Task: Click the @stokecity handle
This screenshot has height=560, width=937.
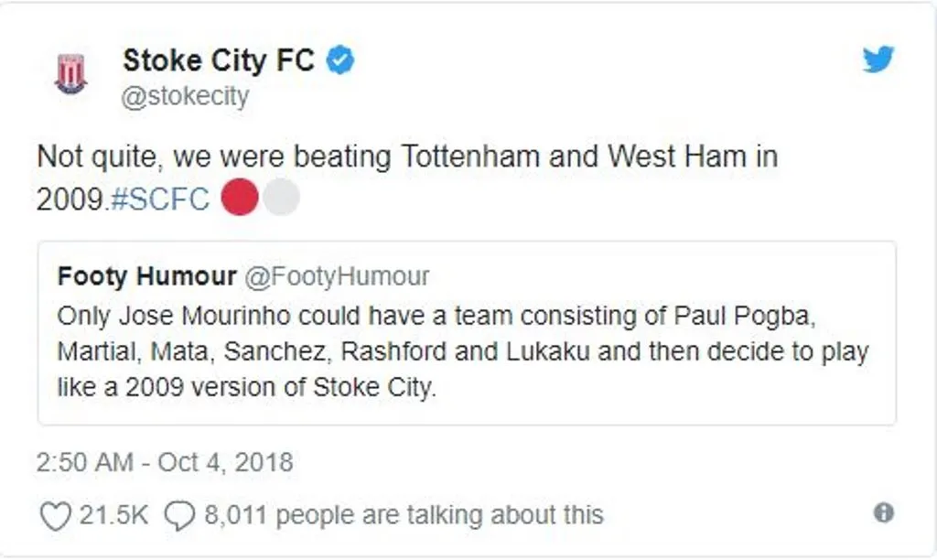Action: 186,96
